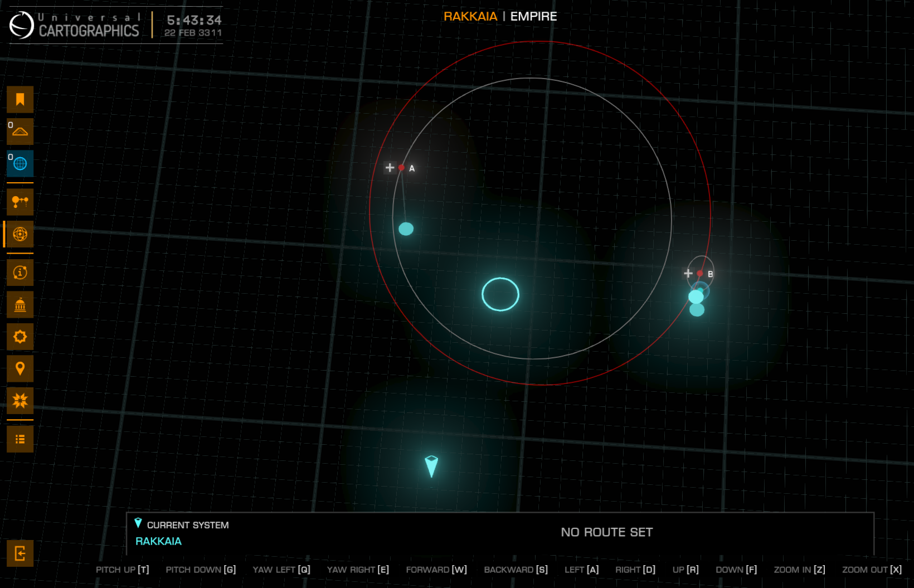Viewport: 914px width, 588px height.
Task: Click the UP [R] control
Action: [686, 570]
